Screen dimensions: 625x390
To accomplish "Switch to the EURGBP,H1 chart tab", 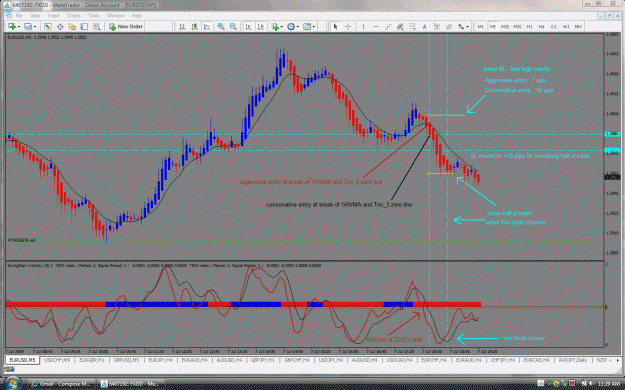I will coord(92,360).
